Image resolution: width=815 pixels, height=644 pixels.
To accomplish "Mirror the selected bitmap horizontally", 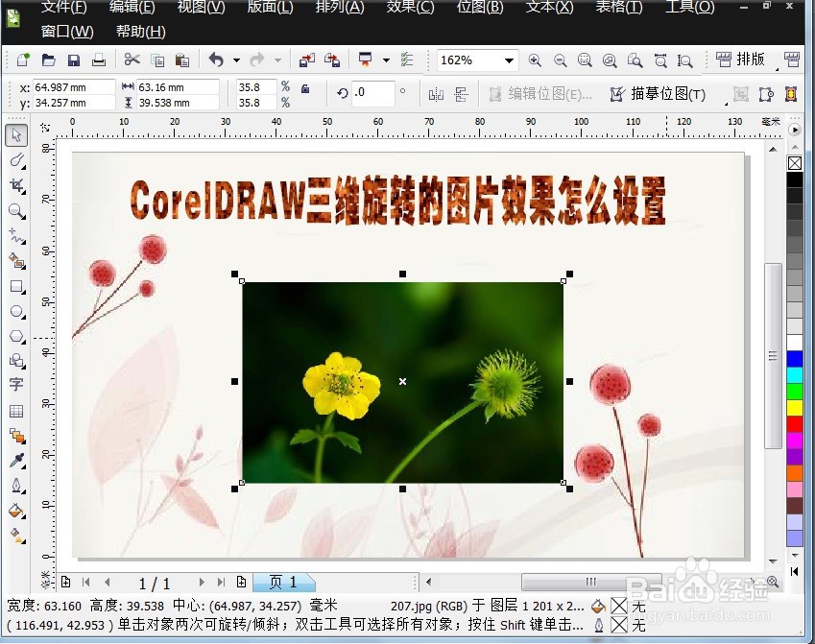I will [437, 93].
